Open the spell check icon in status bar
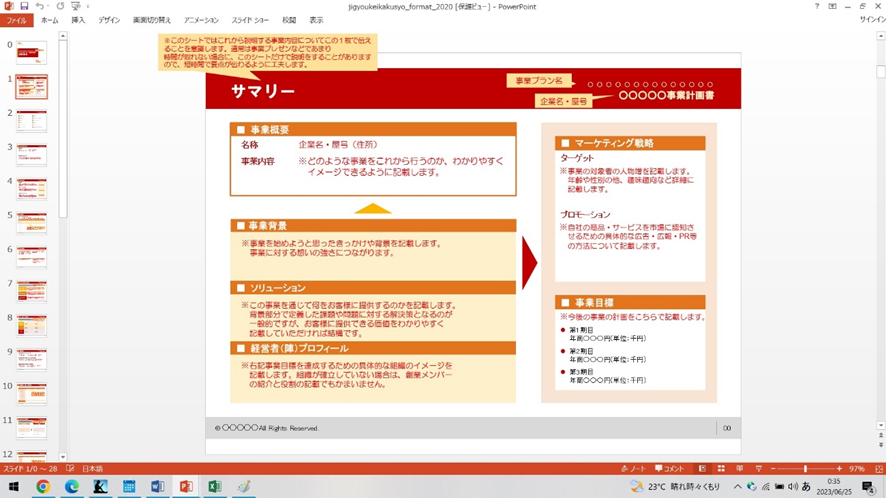This screenshot has height=498, width=886. tap(70, 468)
